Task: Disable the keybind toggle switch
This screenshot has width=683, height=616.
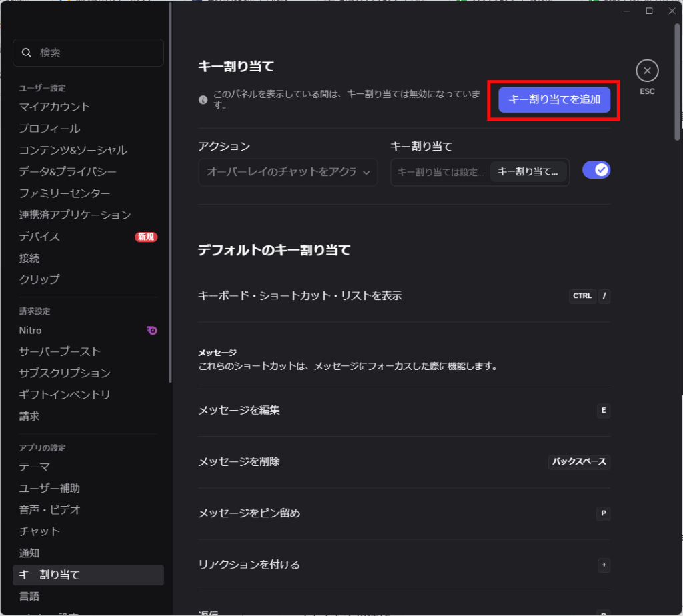Action: coord(596,171)
